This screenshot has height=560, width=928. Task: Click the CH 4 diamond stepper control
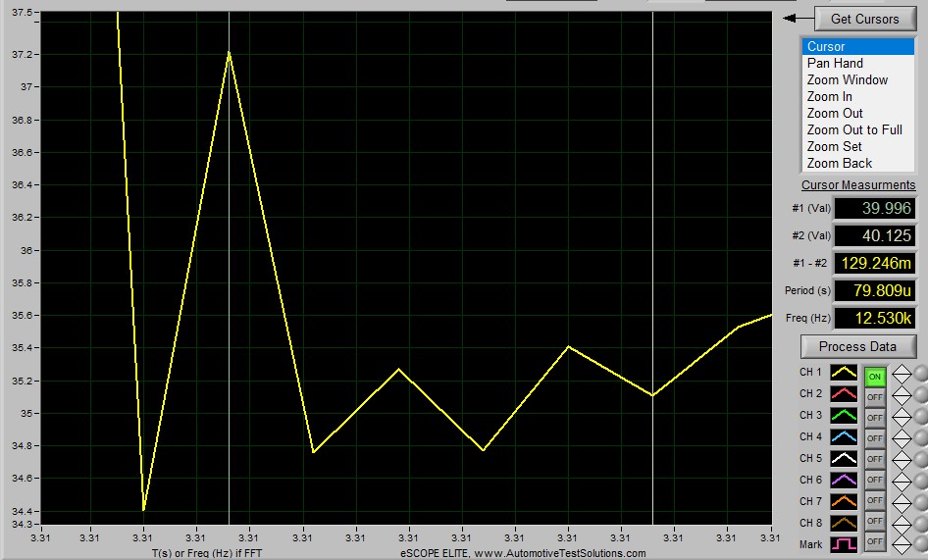pyautogui.click(x=901, y=437)
